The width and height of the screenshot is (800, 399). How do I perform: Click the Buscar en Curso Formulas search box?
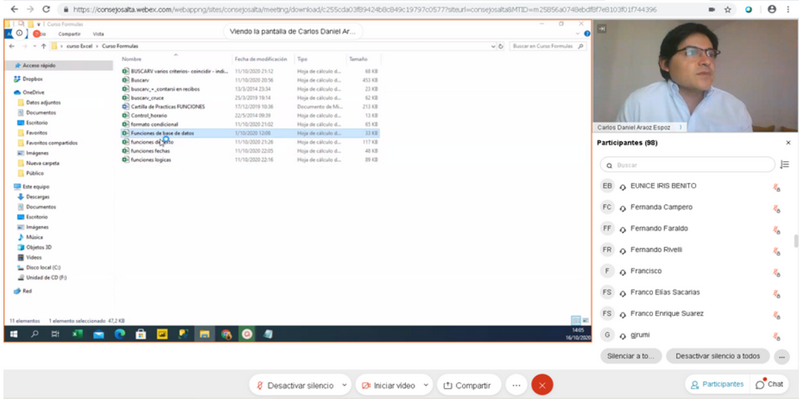[547, 46]
